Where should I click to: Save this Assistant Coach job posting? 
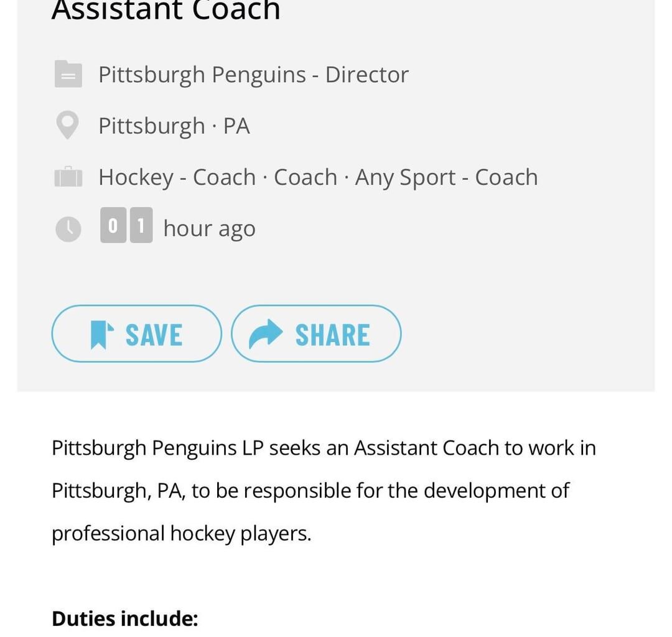[x=136, y=333]
